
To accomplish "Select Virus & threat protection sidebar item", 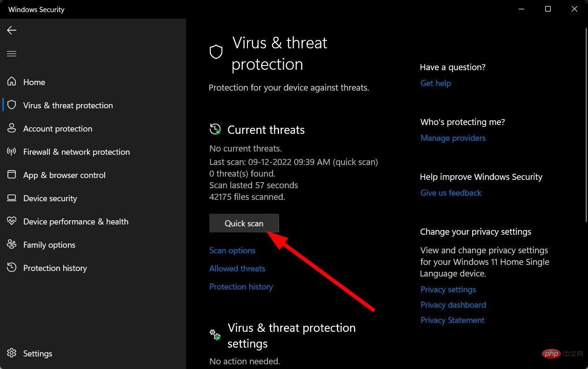I will click(68, 105).
